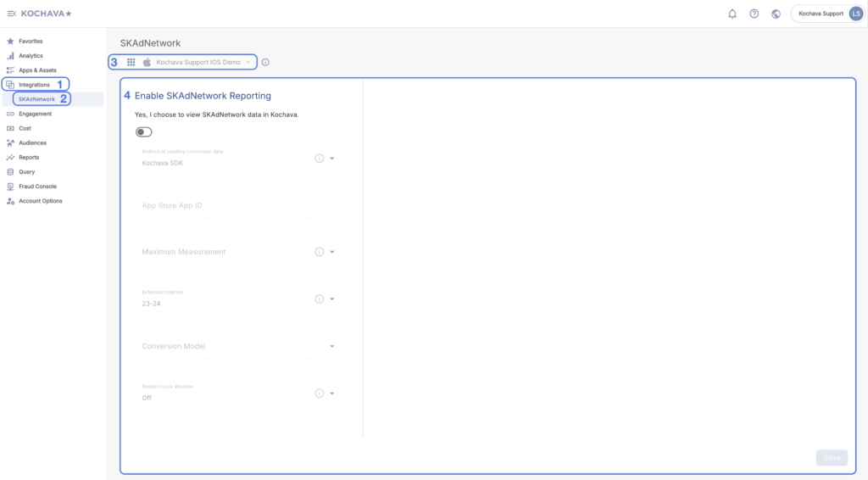Viewport: 868px width, 480px height.
Task: Click info icon for Extension Interval
Action: pyautogui.click(x=320, y=299)
